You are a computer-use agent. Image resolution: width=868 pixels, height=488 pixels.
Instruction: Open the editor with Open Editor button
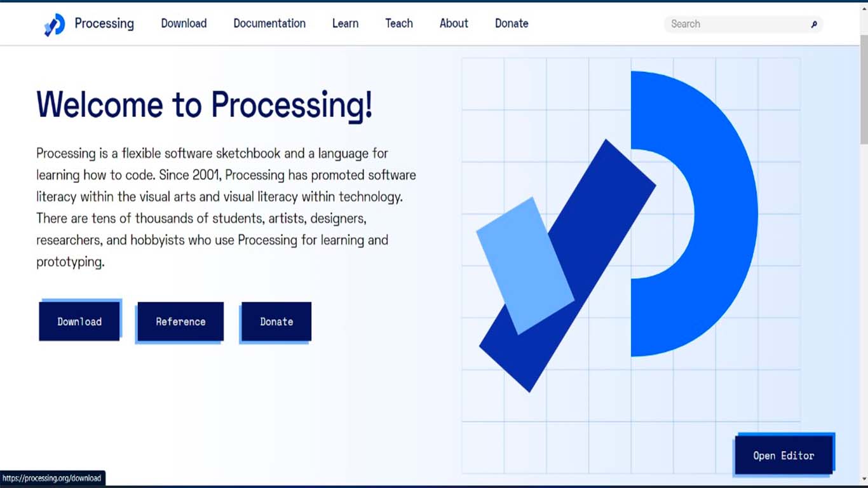coord(783,456)
